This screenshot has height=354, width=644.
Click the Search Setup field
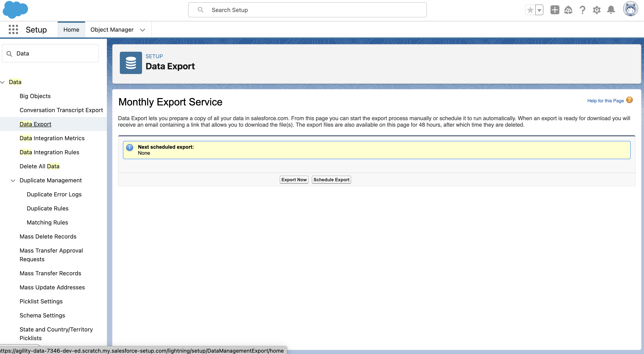[307, 10]
